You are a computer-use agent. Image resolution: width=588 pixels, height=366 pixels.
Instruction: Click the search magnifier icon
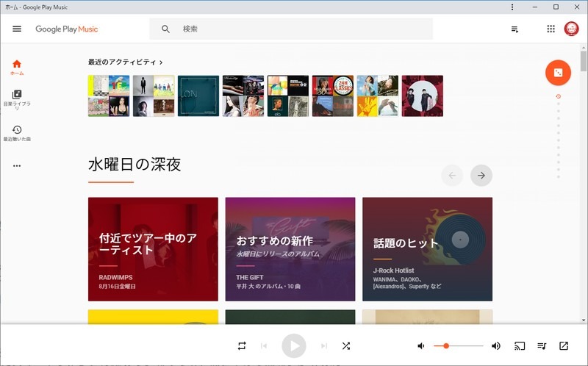click(165, 29)
